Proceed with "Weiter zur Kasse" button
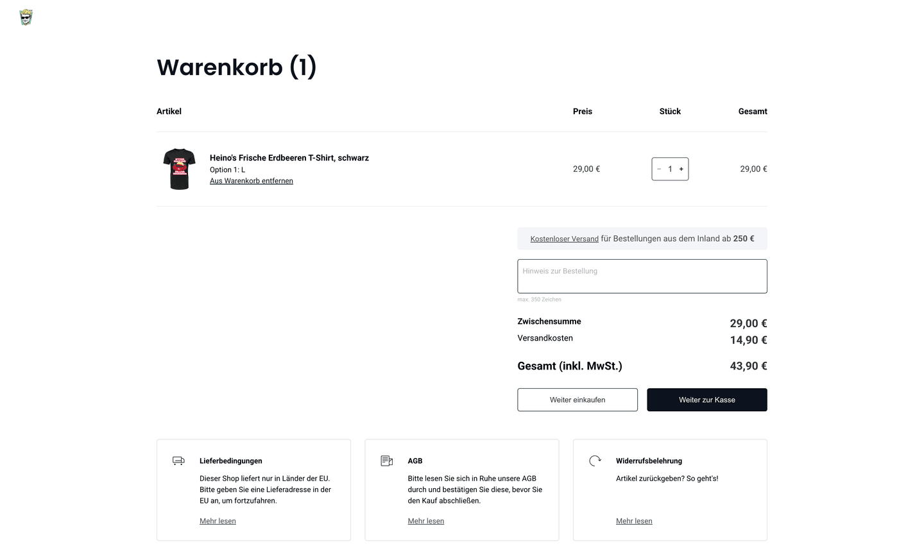Screen dimensions: 924x560 (706, 400)
